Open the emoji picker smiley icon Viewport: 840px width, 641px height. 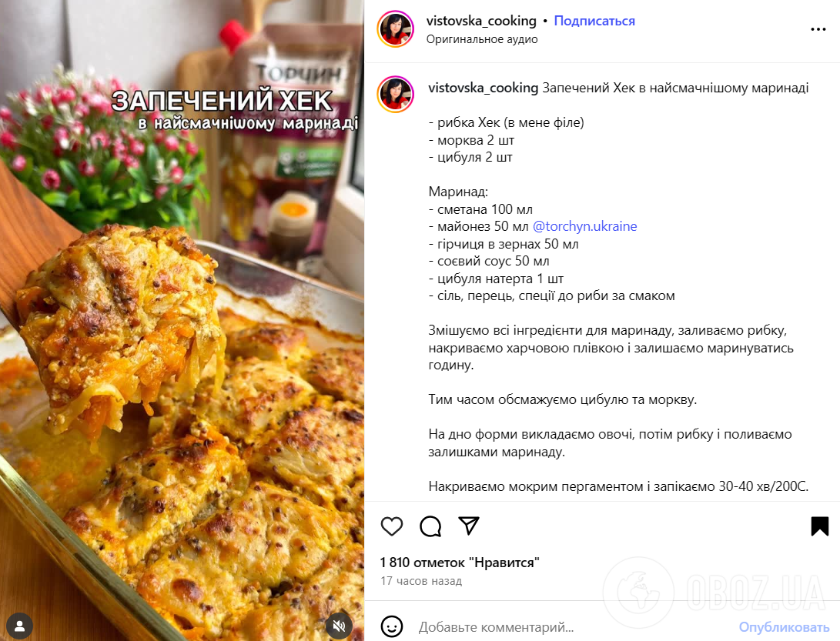tap(392, 626)
